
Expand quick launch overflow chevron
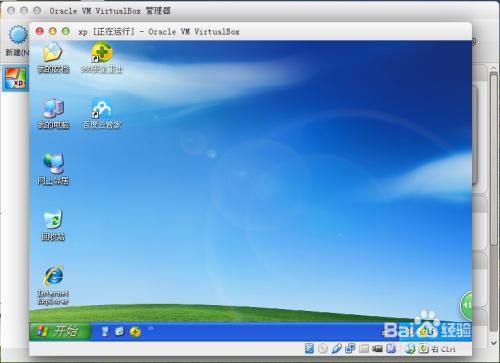pos(151,328)
